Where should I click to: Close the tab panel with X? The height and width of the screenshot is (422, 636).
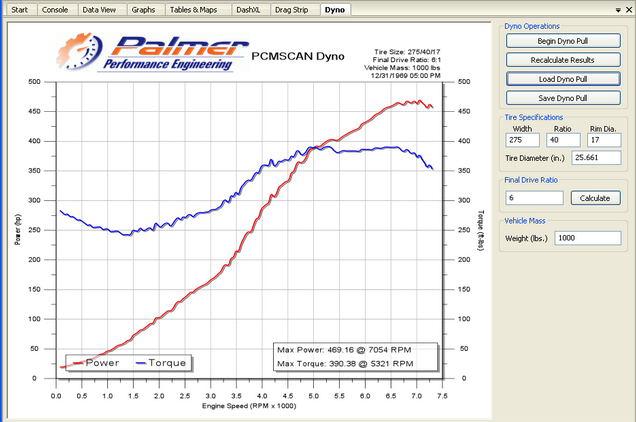coord(629,10)
